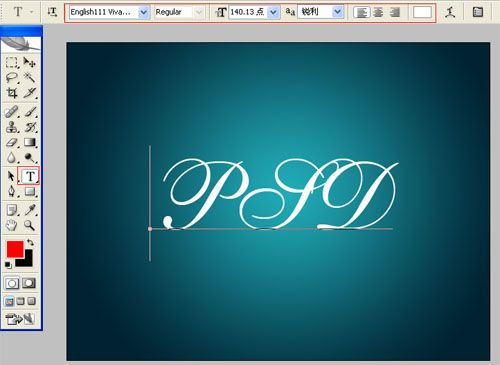Screen dimensions: 500x365
Task: Select the Path Selection arrow tool
Action: point(11,176)
